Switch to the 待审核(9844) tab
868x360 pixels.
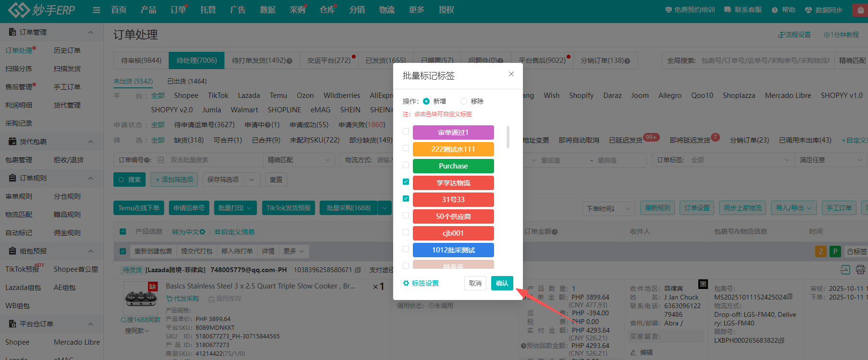click(x=141, y=60)
